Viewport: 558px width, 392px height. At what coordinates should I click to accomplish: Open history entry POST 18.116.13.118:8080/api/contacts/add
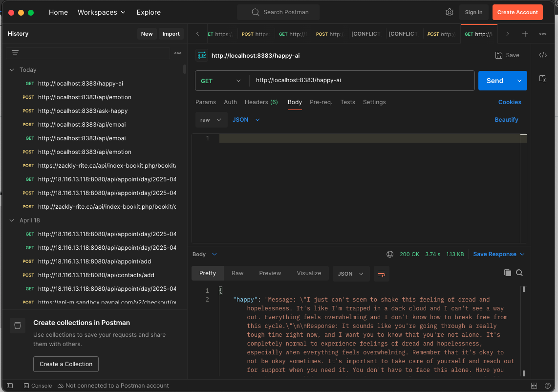pos(93,275)
